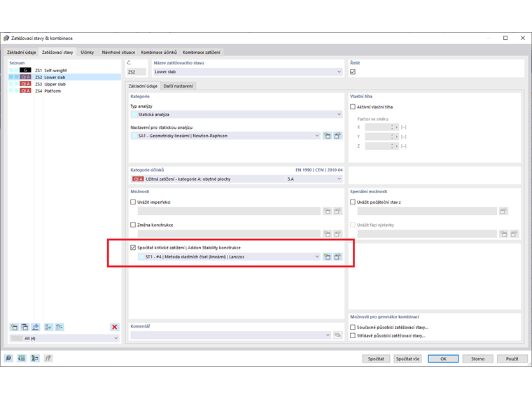Image resolution: width=532 pixels, height=399 pixels.
Task: Open Další nastavení sub-tab
Action: [x=178, y=86]
